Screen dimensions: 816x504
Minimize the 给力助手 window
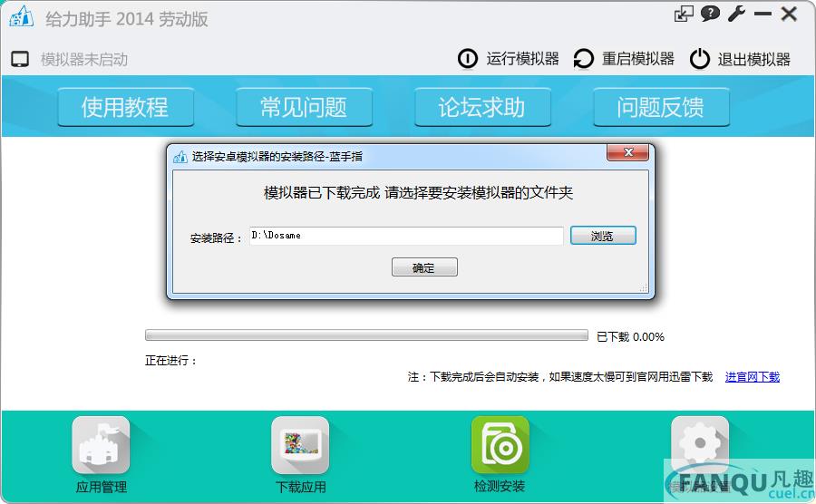763,14
